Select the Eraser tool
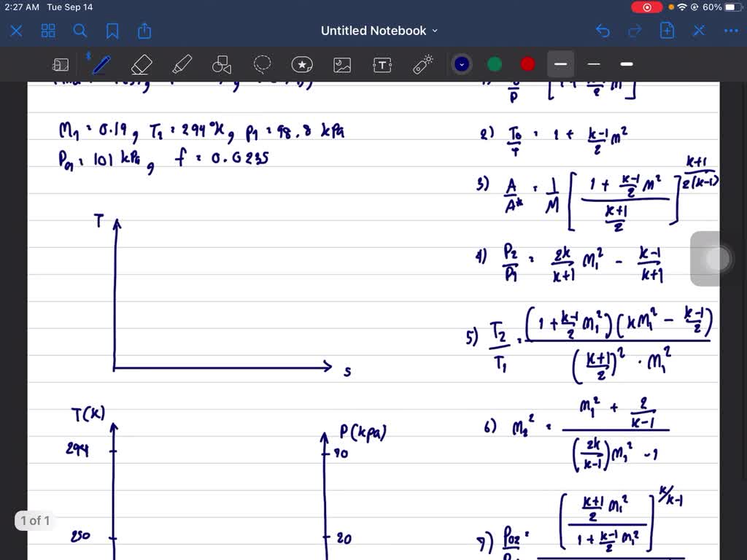This screenshot has width=747, height=560. [x=141, y=64]
